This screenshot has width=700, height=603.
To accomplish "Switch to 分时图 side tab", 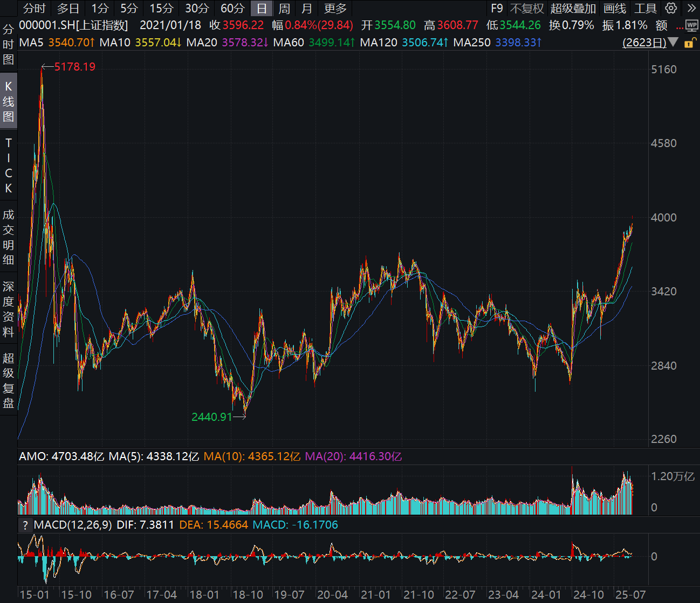I will coord(8,44).
